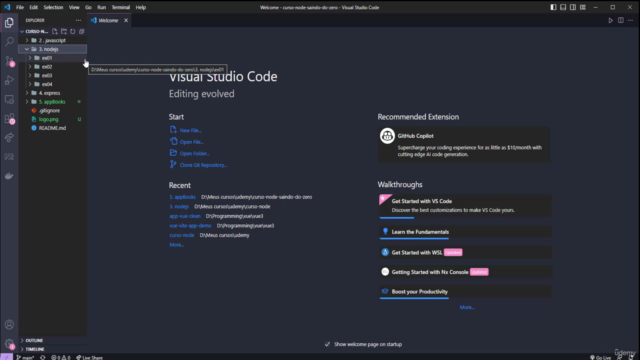Viewport: 640px width, 360px height.
Task: Expand the ex04 folder
Action: coord(53,84)
